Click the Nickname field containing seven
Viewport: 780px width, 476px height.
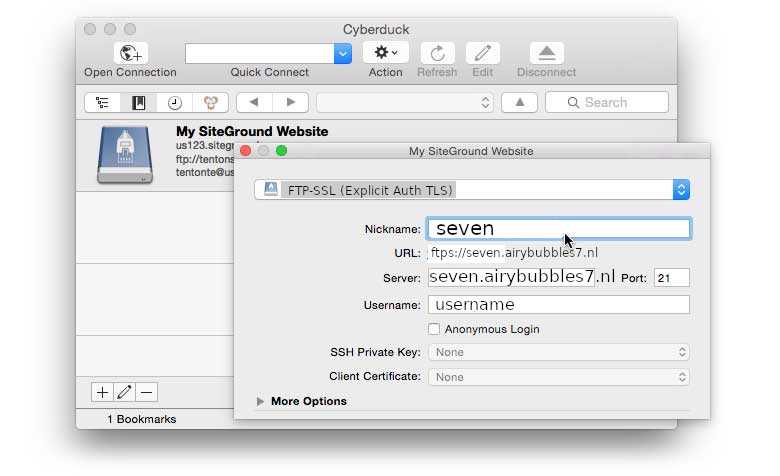559,229
